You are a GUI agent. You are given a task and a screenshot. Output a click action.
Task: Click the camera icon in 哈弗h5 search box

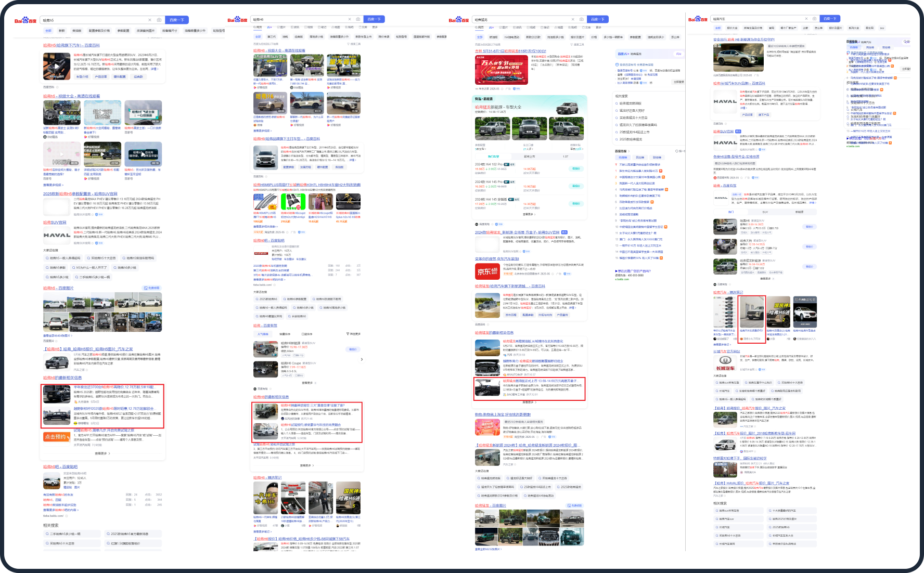point(159,20)
